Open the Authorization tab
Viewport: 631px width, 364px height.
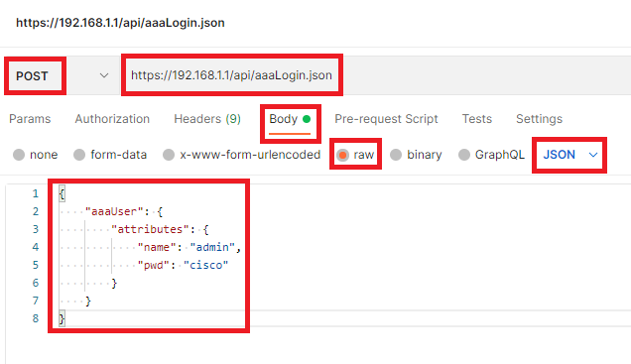coord(112,119)
